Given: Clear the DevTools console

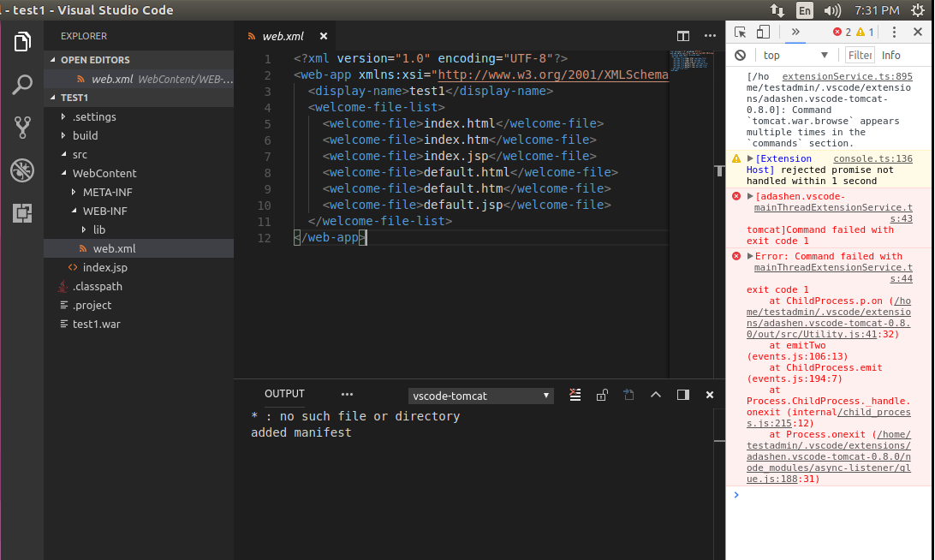Looking at the screenshot, I should click(x=740, y=54).
